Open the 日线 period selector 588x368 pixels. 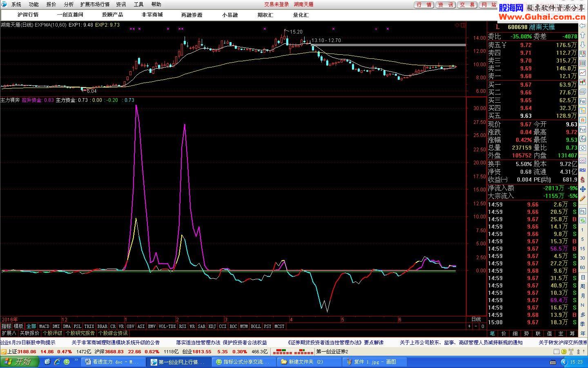(476, 319)
